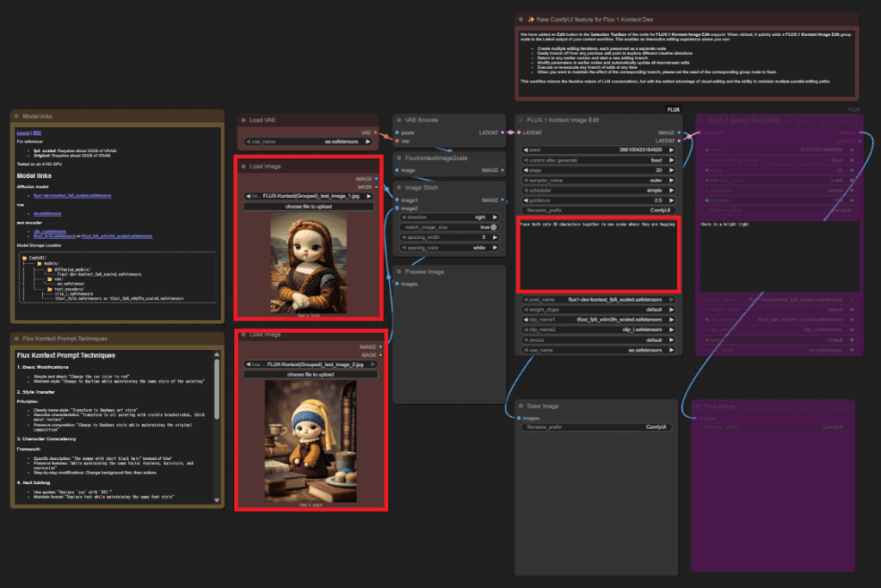Click the LATENT input socket on gray Kontext node

tap(519, 132)
